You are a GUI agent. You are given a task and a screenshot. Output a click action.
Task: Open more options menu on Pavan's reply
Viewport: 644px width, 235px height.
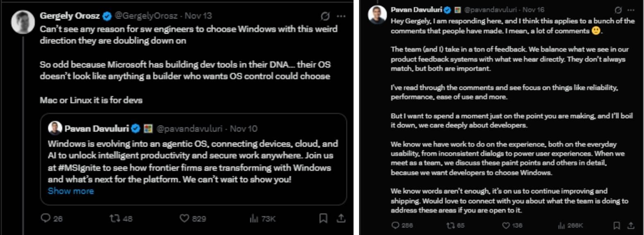coord(631,10)
